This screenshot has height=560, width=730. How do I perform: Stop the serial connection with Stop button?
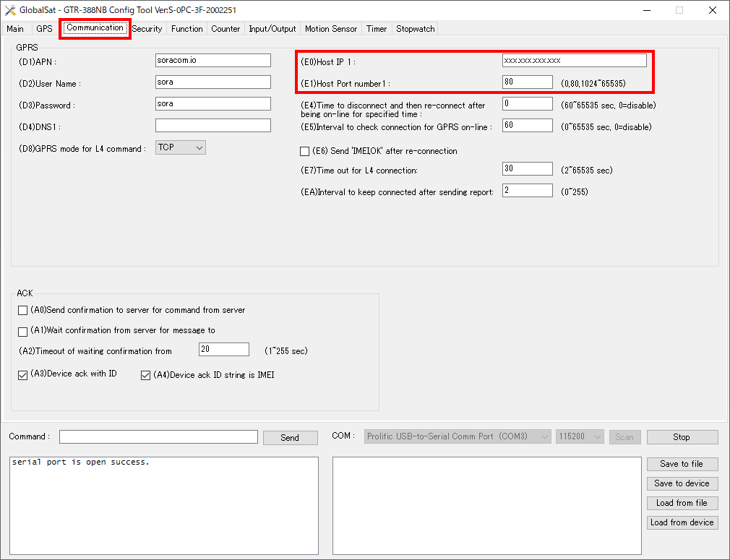tap(682, 437)
